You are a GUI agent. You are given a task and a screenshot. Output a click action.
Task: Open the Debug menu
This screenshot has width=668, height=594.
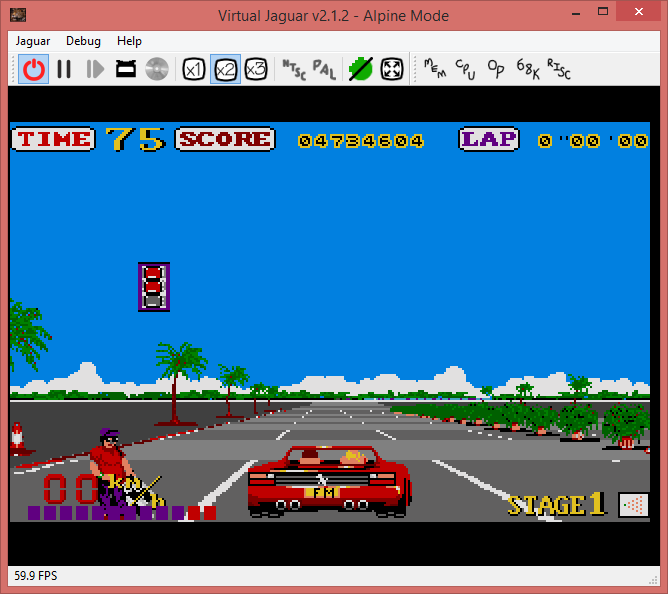pos(83,41)
